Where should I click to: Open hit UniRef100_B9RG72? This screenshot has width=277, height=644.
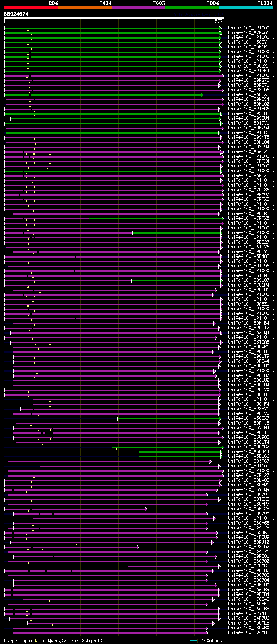[248, 80]
